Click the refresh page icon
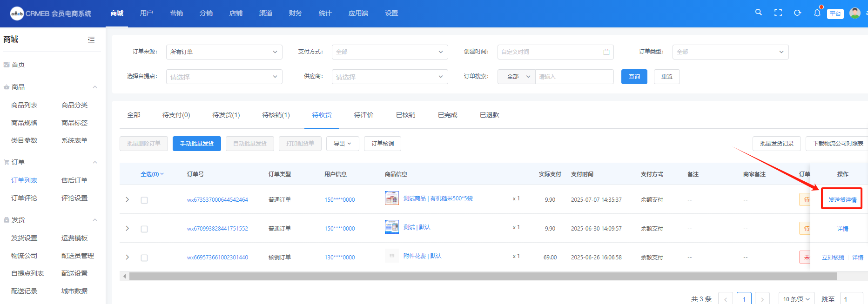The image size is (868, 304). [x=798, y=13]
